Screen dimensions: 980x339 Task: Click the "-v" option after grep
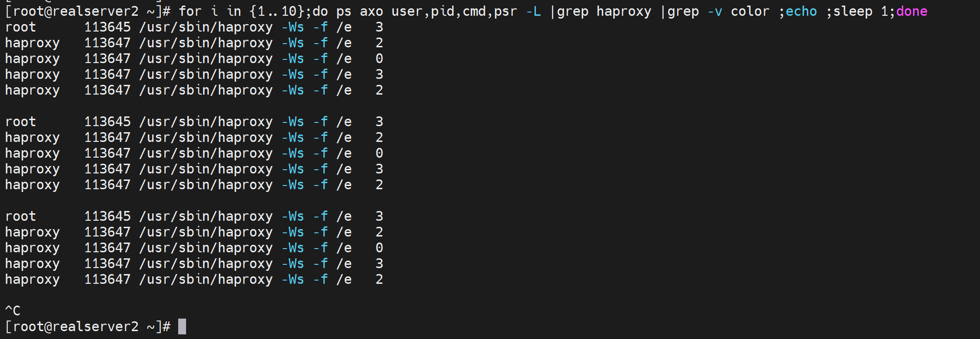(715, 11)
